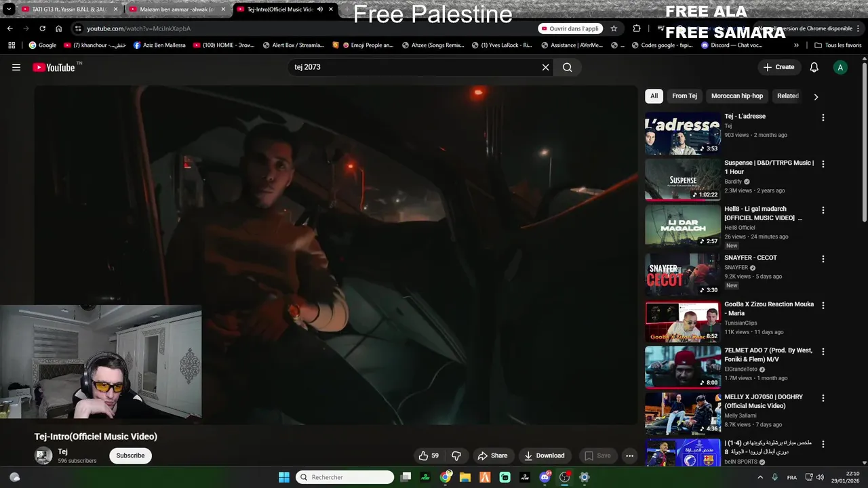Open options menu for SNAYFER - CECOT
868x488 pixels.
tap(823, 259)
